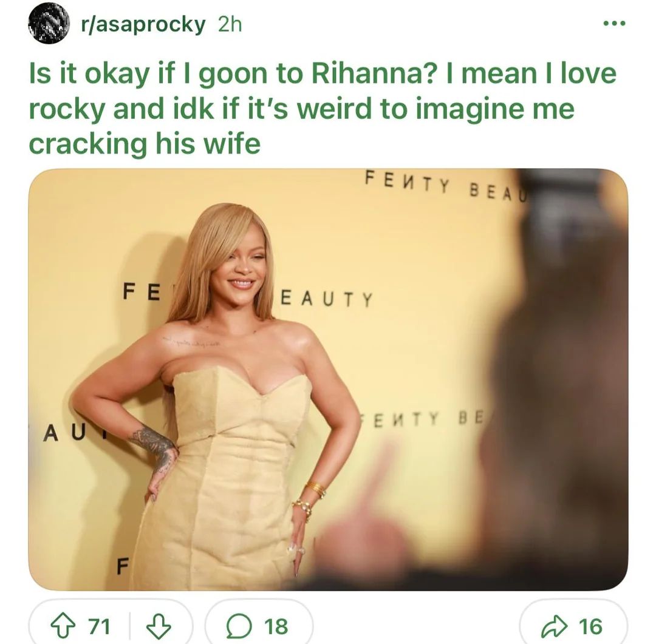Image resolution: width=656 pixels, height=644 pixels.
Task: Click the 2h post timestamp
Action: click(x=230, y=24)
